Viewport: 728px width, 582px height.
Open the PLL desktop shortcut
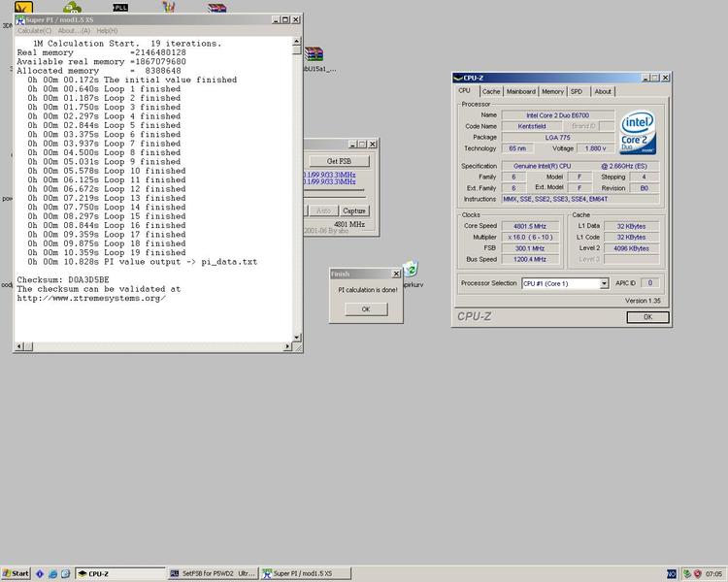(x=120, y=7)
